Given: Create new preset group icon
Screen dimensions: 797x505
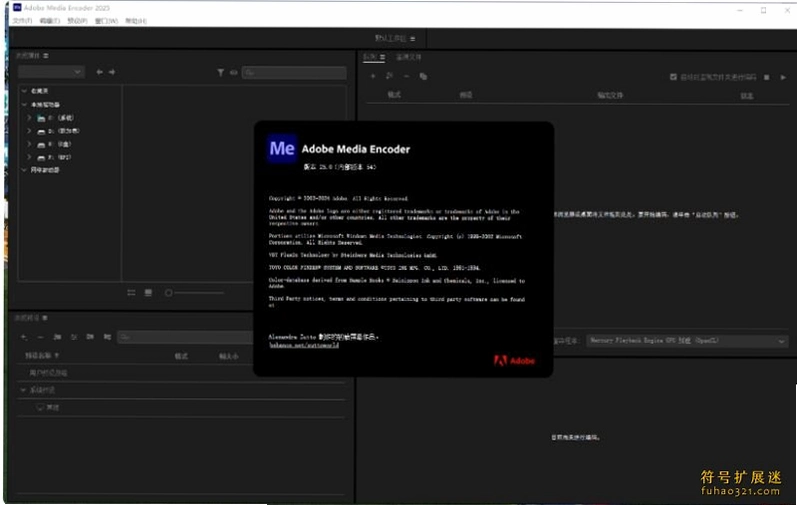Looking at the screenshot, I should pos(57,337).
